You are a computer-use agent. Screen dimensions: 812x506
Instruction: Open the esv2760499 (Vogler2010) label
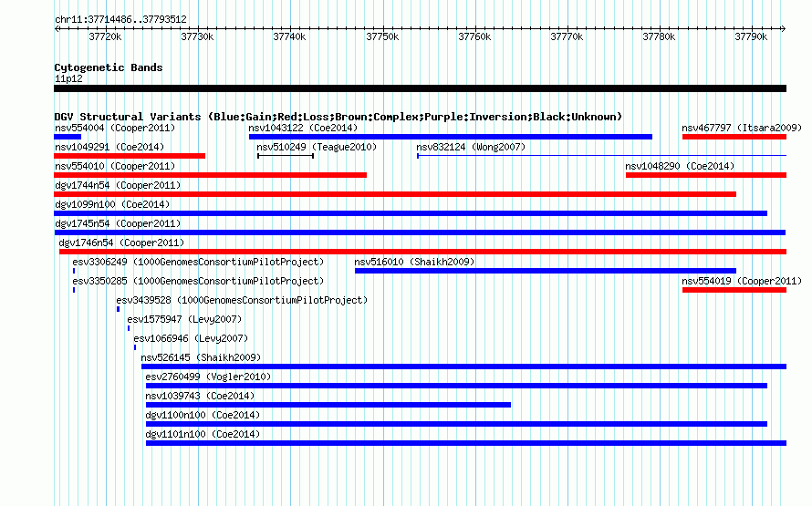tap(208, 377)
